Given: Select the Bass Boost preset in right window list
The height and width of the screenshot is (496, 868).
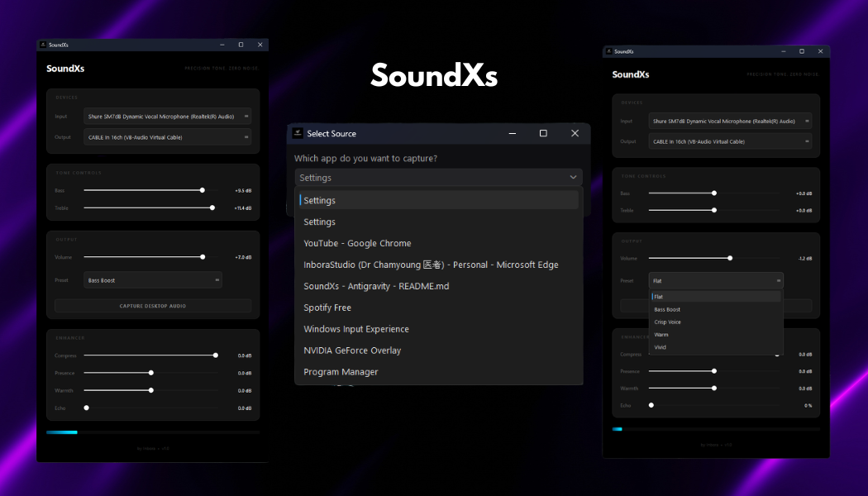Looking at the screenshot, I should 716,309.
